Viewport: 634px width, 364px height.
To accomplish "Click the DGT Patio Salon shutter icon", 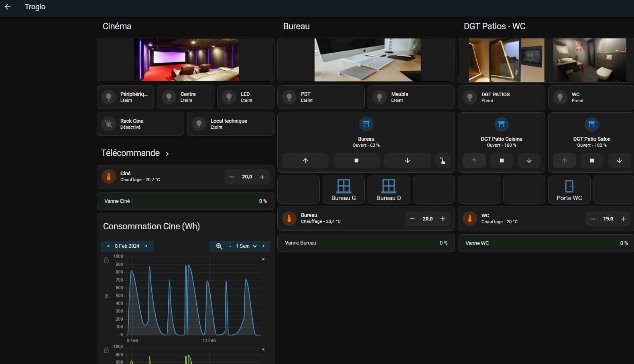I will click(592, 124).
